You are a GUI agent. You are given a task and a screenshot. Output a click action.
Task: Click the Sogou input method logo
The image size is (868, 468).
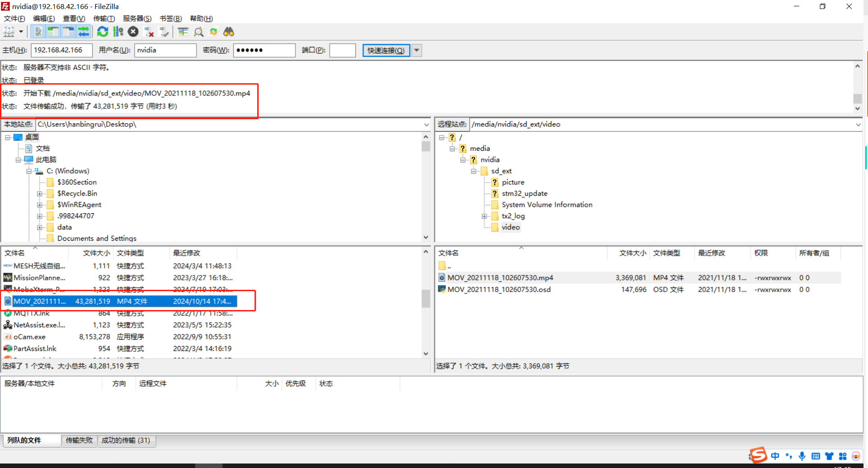point(758,455)
